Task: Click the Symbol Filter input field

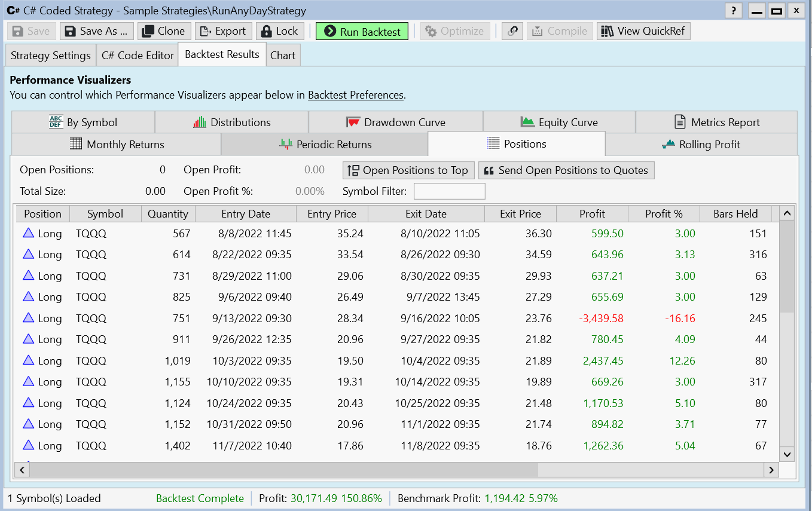Action: [449, 191]
